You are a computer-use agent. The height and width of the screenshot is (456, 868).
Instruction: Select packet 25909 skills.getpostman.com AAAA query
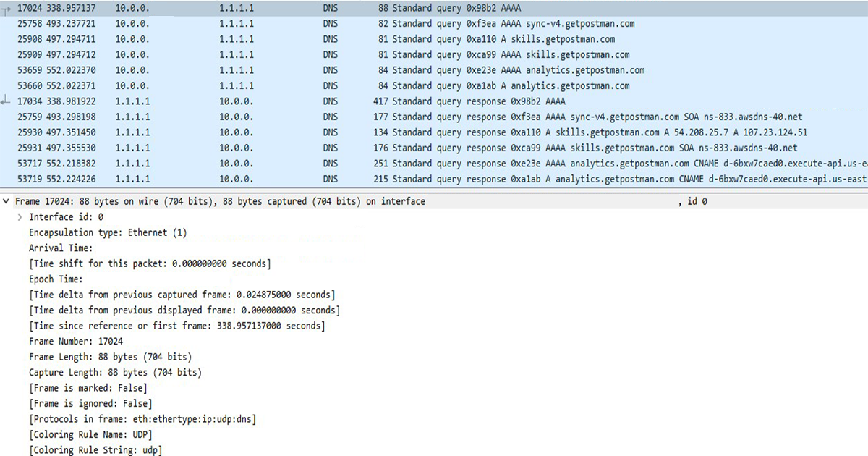434,55
